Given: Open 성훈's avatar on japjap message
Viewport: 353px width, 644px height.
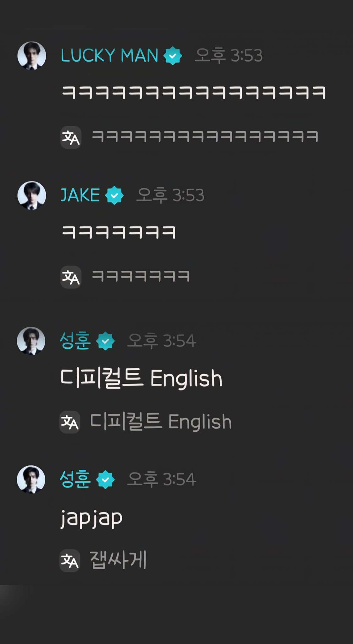Looking at the screenshot, I should point(31,480).
